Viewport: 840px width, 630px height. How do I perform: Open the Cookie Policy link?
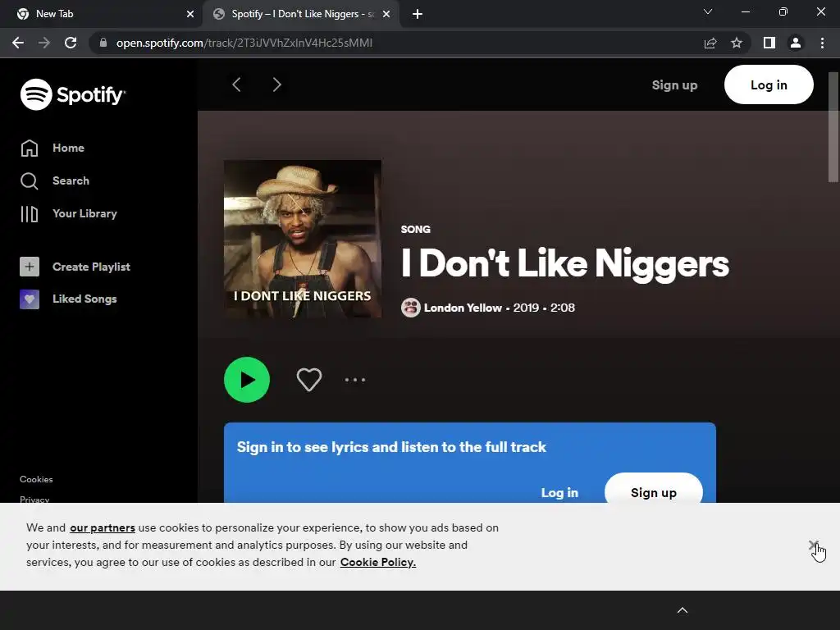[x=377, y=562]
